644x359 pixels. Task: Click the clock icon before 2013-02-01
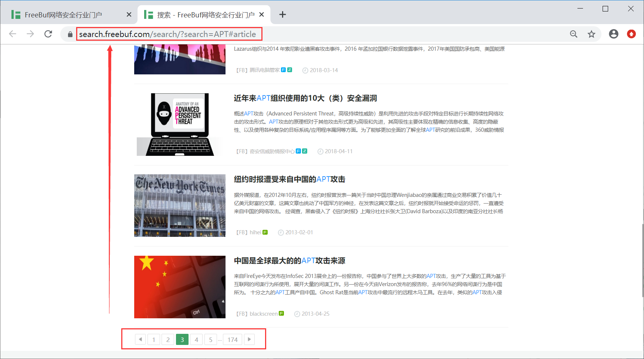click(281, 232)
